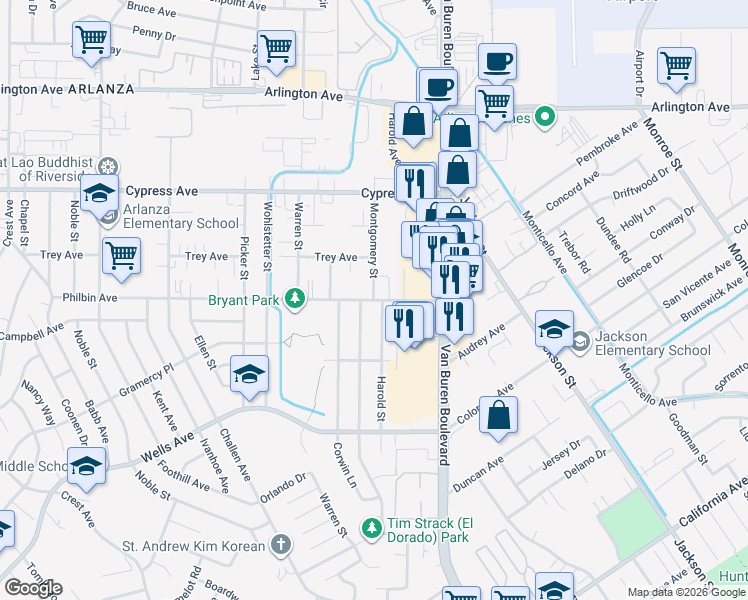748x600 pixels.
Task: Select the Gramercy Pl street label
Action: pos(146,380)
